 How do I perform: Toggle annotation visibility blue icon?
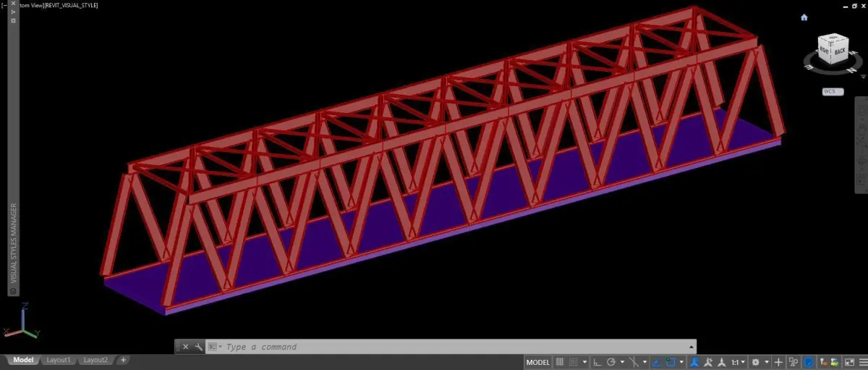pyautogui.click(x=694, y=362)
